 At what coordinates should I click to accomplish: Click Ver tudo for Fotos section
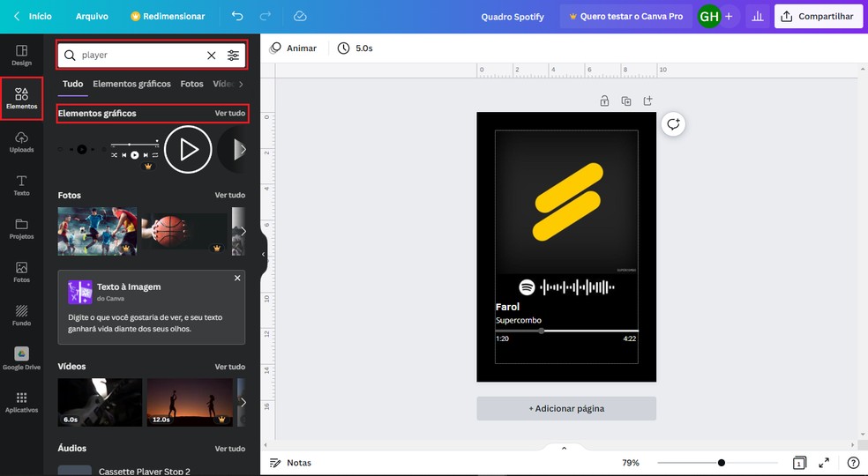point(229,196)
